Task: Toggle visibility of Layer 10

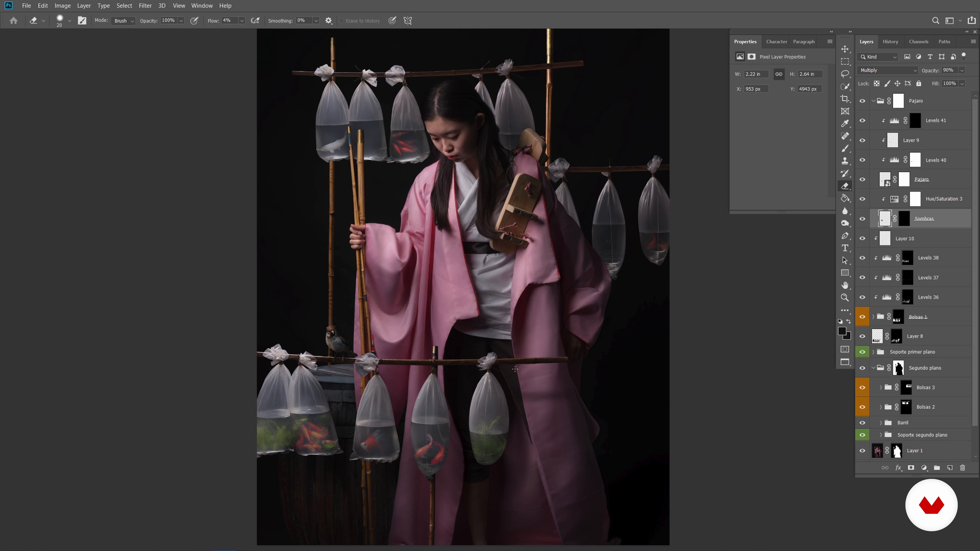Action: click(x=862, y=239)
